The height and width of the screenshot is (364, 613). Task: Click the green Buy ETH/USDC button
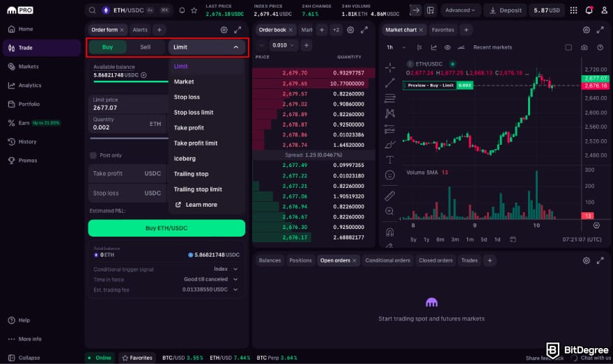click(166, 228)
